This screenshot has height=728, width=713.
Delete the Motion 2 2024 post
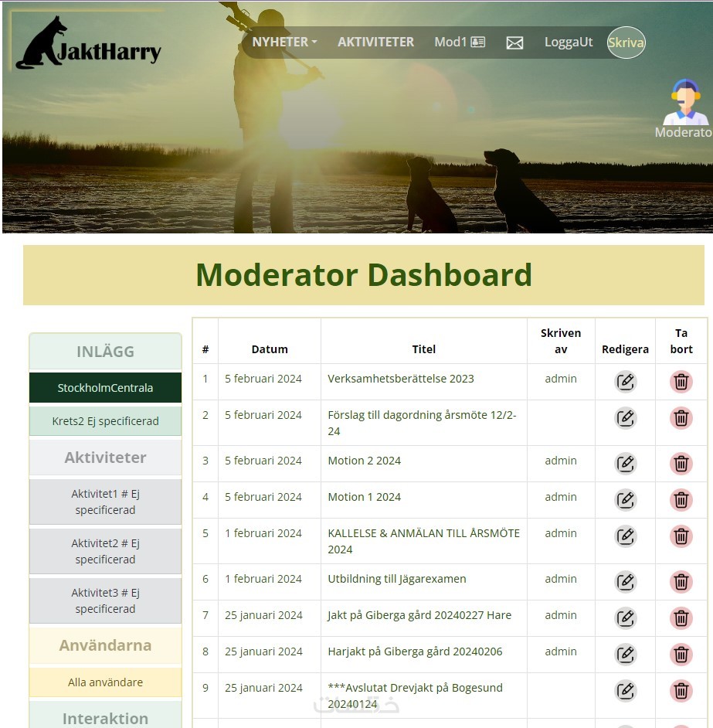point(681,464)
